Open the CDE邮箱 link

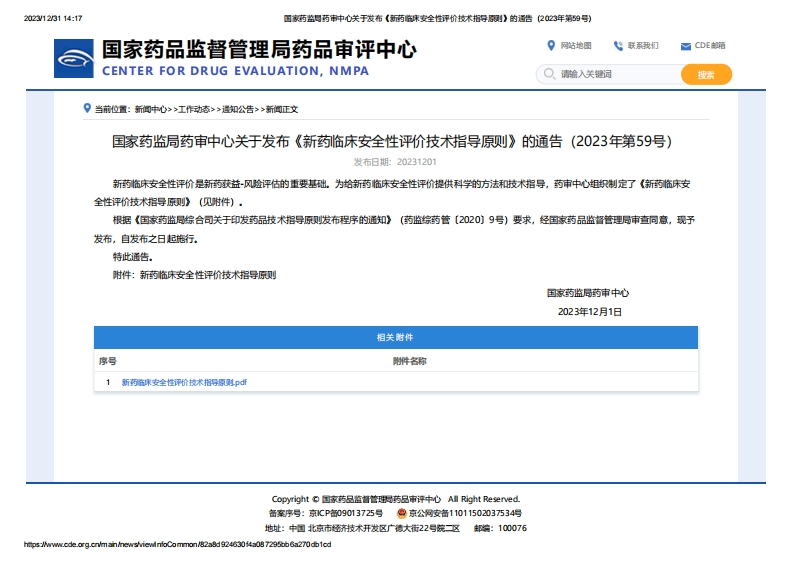[709, 46]
